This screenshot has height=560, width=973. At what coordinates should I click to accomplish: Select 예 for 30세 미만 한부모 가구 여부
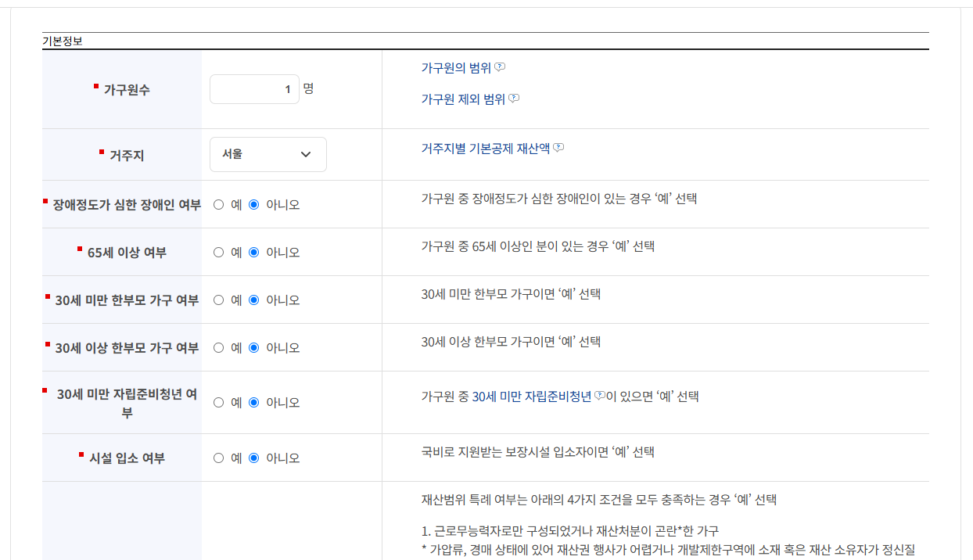[218, 300]
